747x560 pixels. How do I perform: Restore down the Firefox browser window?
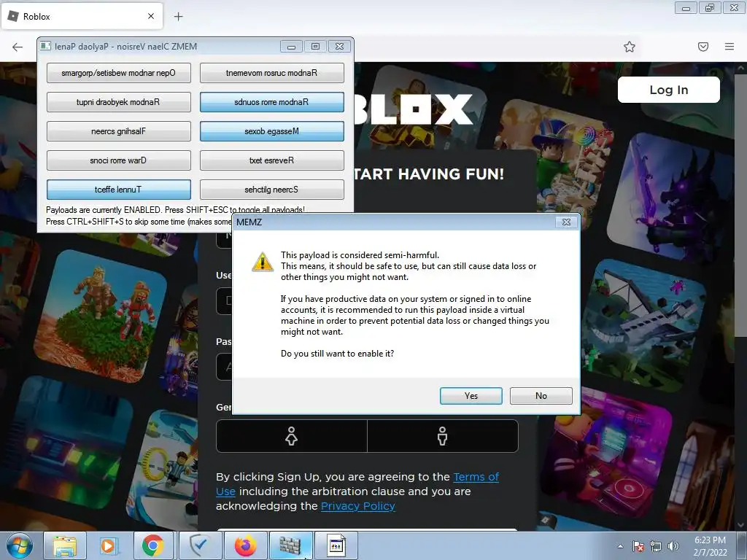[x=710, y=8]
